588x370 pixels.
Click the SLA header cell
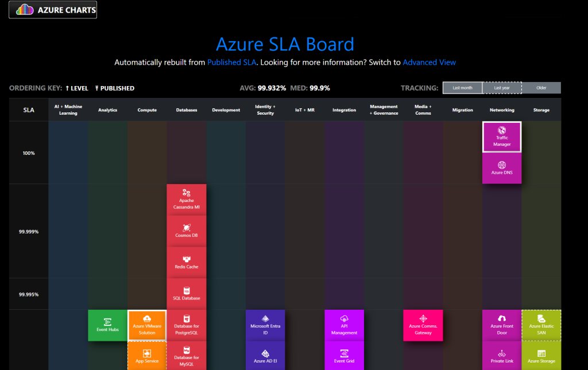[29, 110]
